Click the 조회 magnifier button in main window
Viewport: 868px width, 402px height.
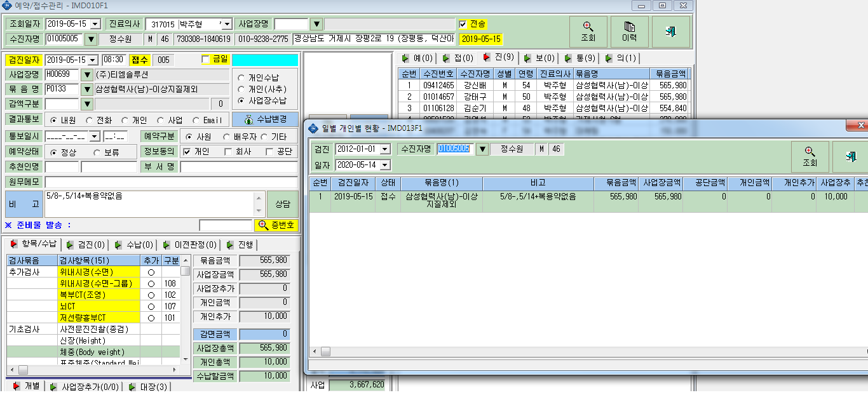pyautogui.click(x=588, y=32)
